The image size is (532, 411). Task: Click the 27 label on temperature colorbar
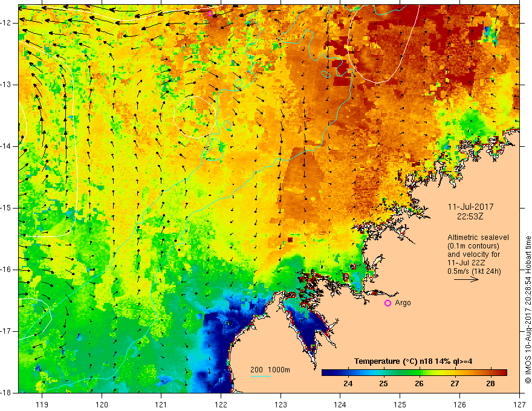(x=455, y=384)
